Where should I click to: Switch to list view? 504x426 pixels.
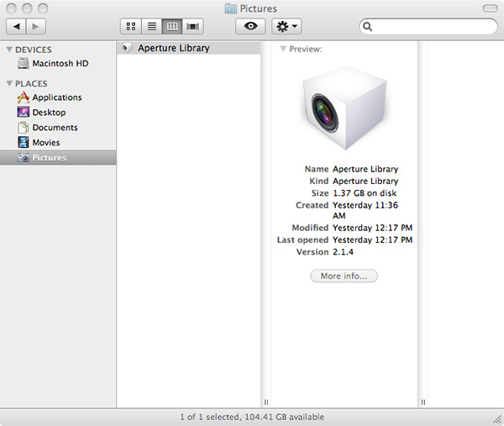(x=152, y=26)
